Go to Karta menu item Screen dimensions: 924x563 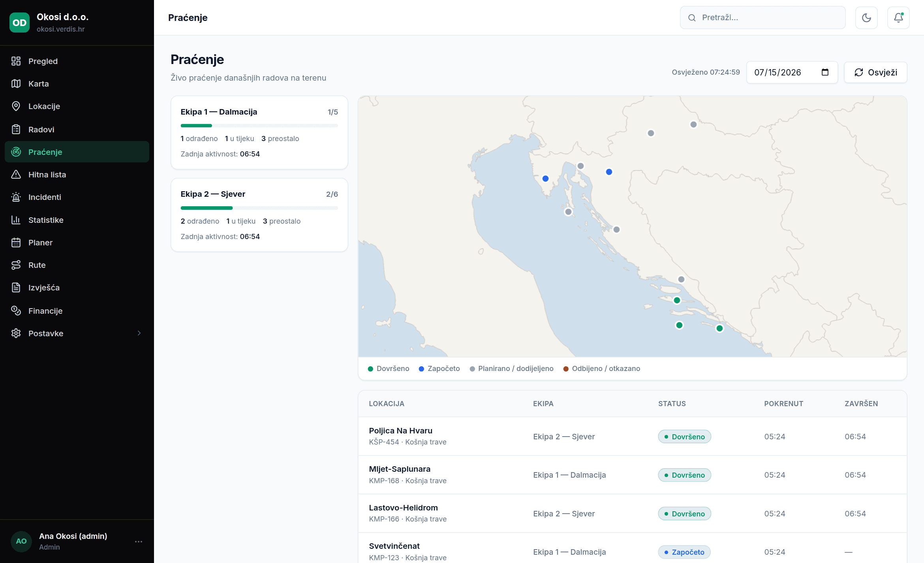77,84
